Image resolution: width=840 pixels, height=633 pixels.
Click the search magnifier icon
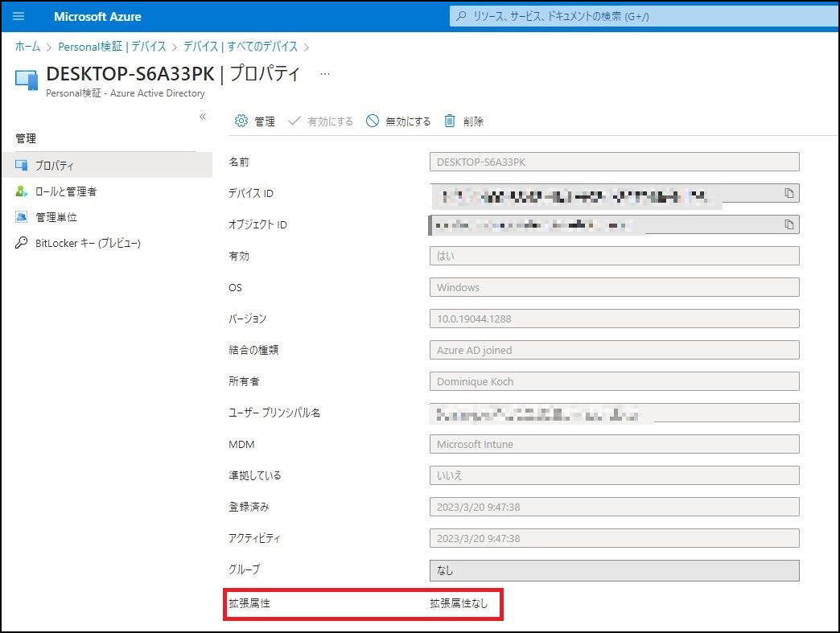point(461,16)
